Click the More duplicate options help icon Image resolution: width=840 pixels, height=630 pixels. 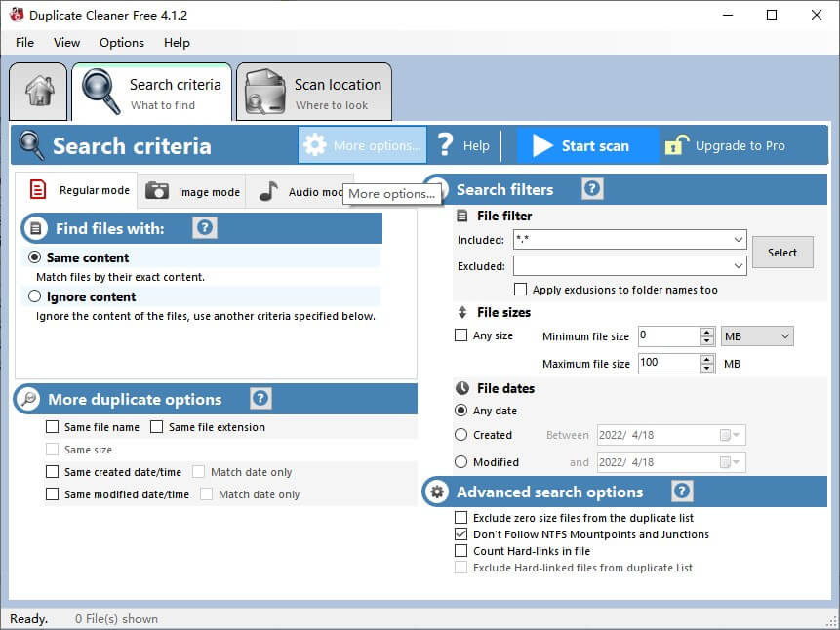[260, 399]
